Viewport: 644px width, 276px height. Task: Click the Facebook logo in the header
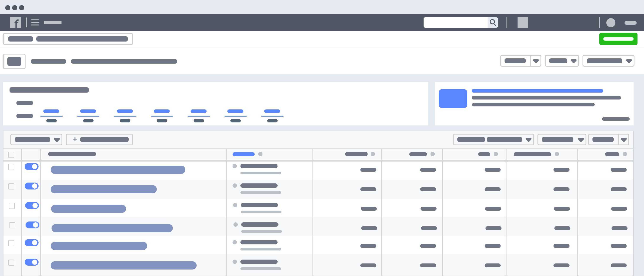point(16,22)
